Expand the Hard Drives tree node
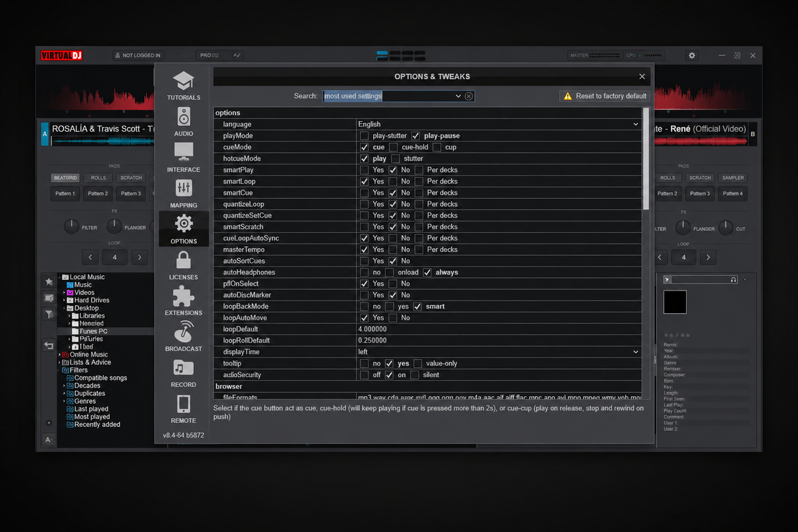Image resolution: width=798 pixels, height=532 pixels. [65, 300]
